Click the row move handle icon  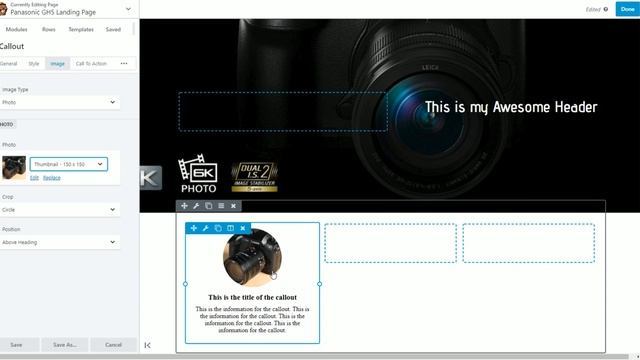pos(184,206)
